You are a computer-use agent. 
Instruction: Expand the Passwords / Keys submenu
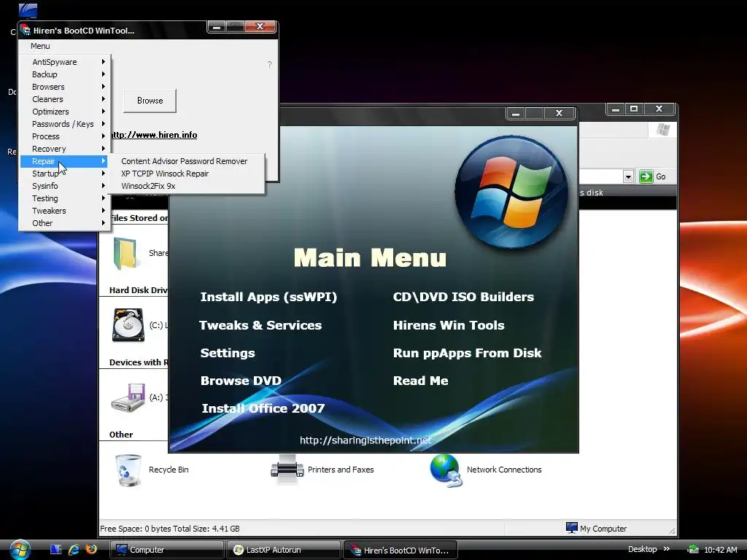pos(63,124)
